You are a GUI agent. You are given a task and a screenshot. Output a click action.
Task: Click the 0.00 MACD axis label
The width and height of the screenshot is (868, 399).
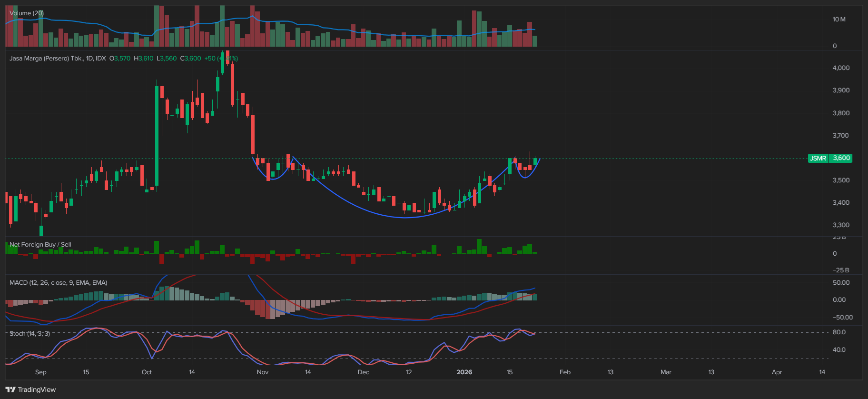[839, 300]
